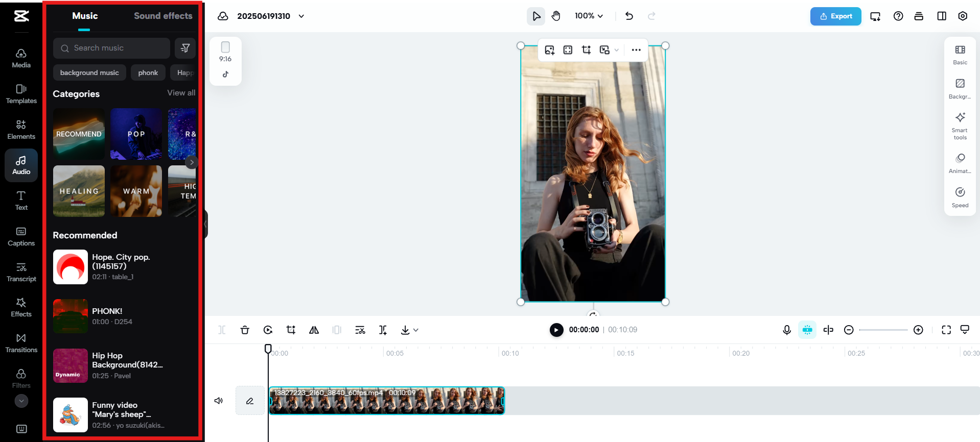Viewport: 980px width, 442px height.
Task: Select the Hope. City pop. track
Action: click(124, 267)
